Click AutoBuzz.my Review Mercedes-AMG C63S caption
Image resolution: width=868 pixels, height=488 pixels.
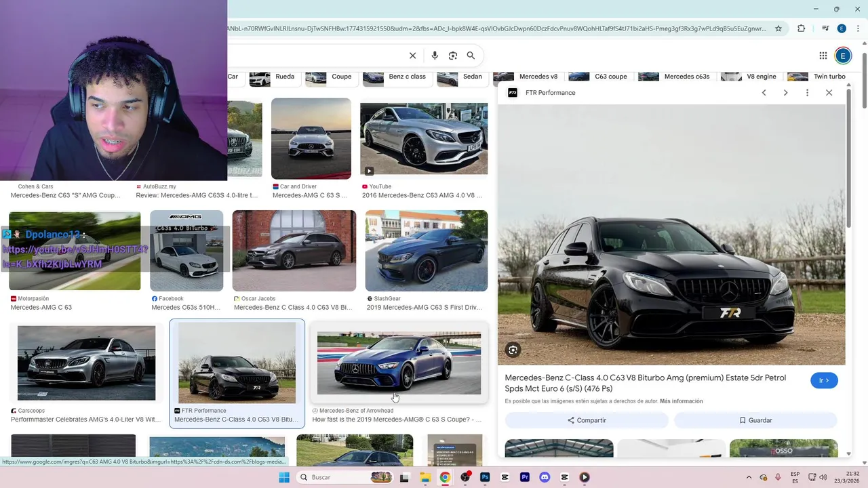[x=197, y=195]
